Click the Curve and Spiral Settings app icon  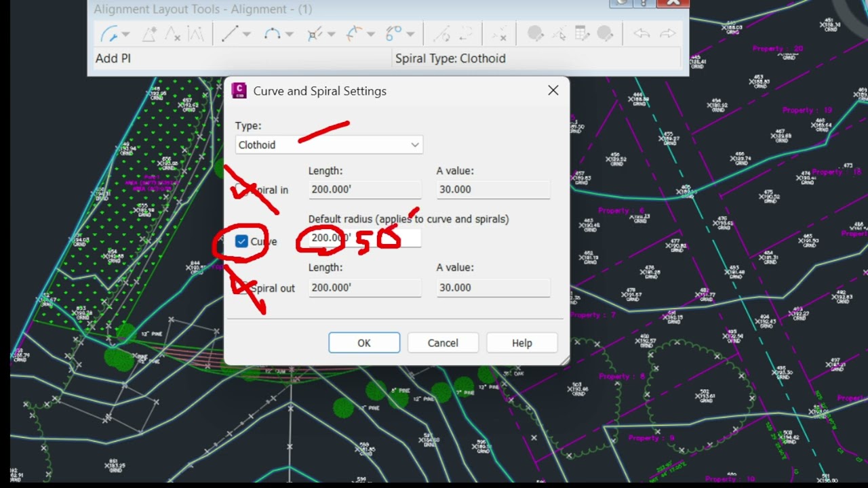tap(239, 91)
